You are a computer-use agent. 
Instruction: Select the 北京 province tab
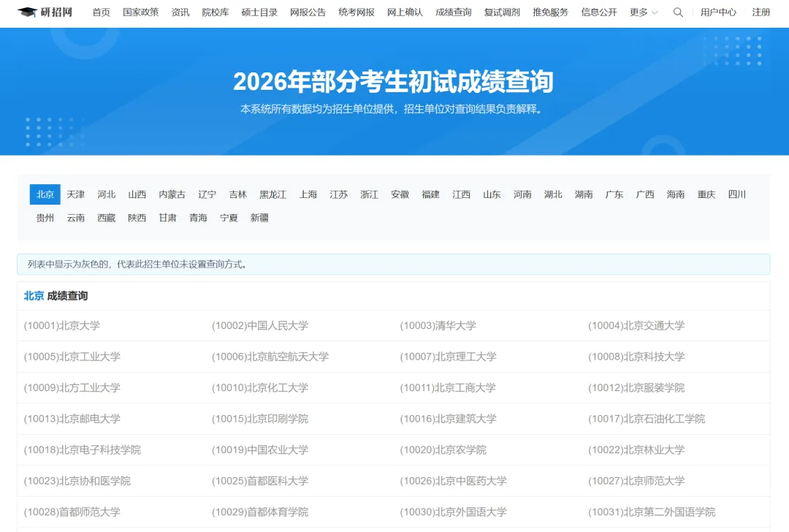45,194
